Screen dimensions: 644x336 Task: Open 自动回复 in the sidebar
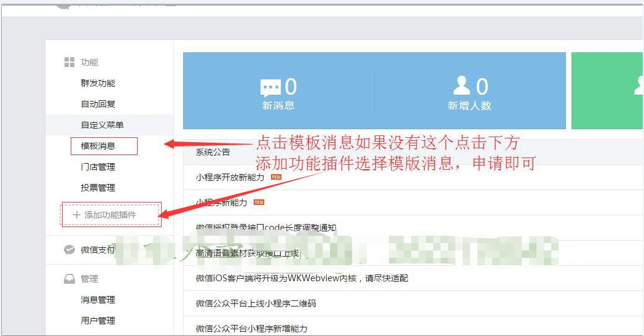(98, 104)
